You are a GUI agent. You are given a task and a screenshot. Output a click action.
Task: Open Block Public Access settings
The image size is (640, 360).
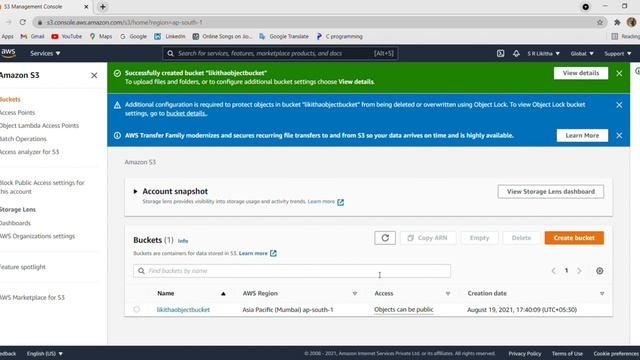pos(42,187)
